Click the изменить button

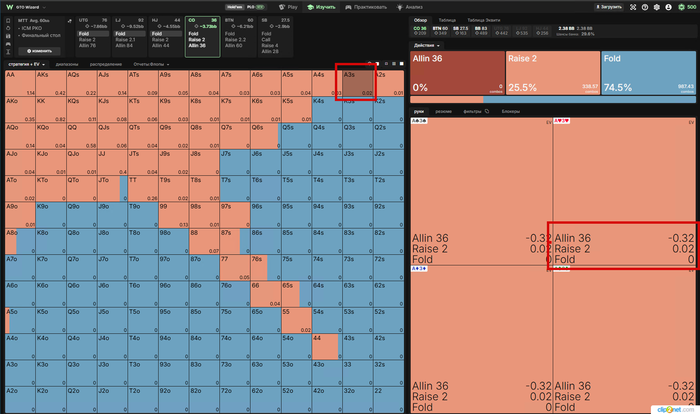pyautogui.click(x=39, y=51)
